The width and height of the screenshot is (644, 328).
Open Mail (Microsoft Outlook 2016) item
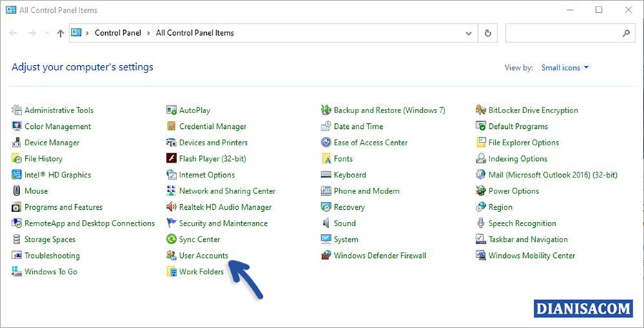(x=552, y=175)
